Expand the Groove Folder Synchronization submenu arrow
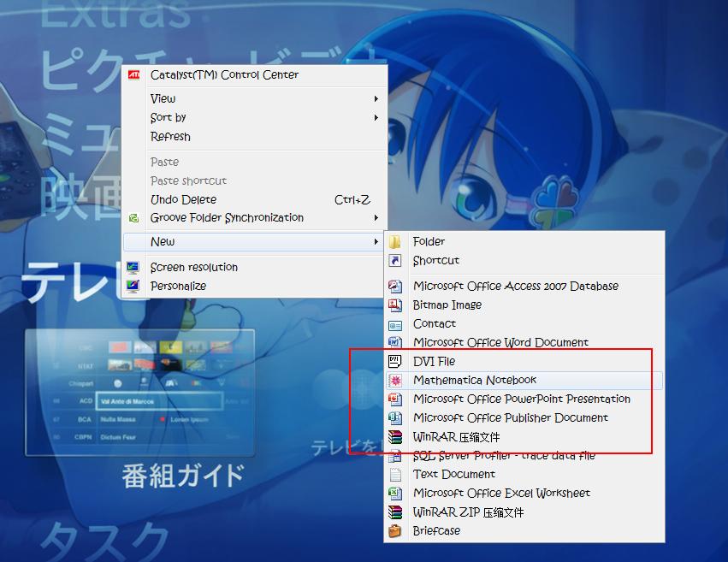The height and width of the screenshot is (562, 728). pyautogui.click(x=376, y=217)
